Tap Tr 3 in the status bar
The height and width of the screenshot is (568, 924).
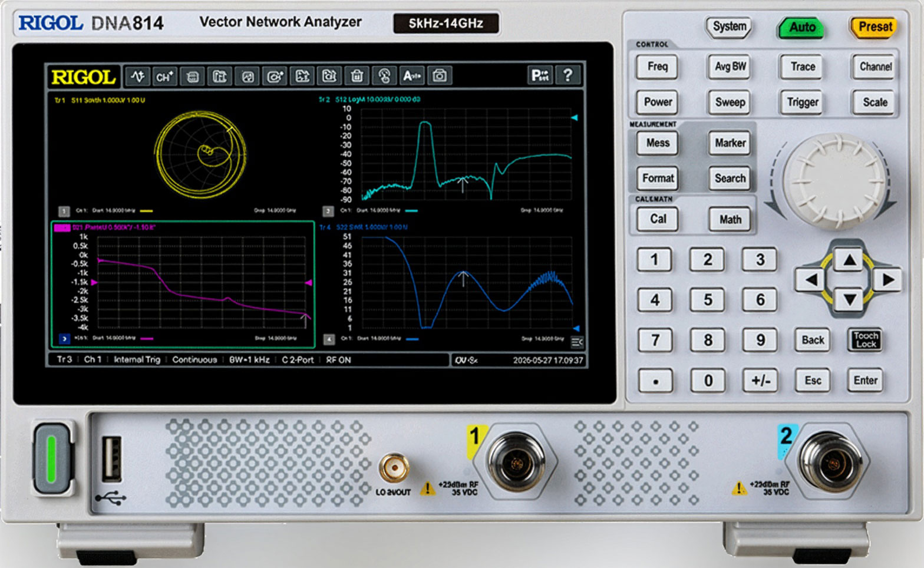(x=64, y=360)
